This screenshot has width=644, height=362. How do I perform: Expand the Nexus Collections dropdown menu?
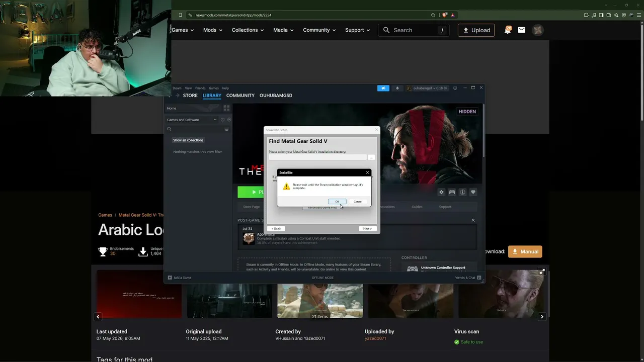click(248, 30)
